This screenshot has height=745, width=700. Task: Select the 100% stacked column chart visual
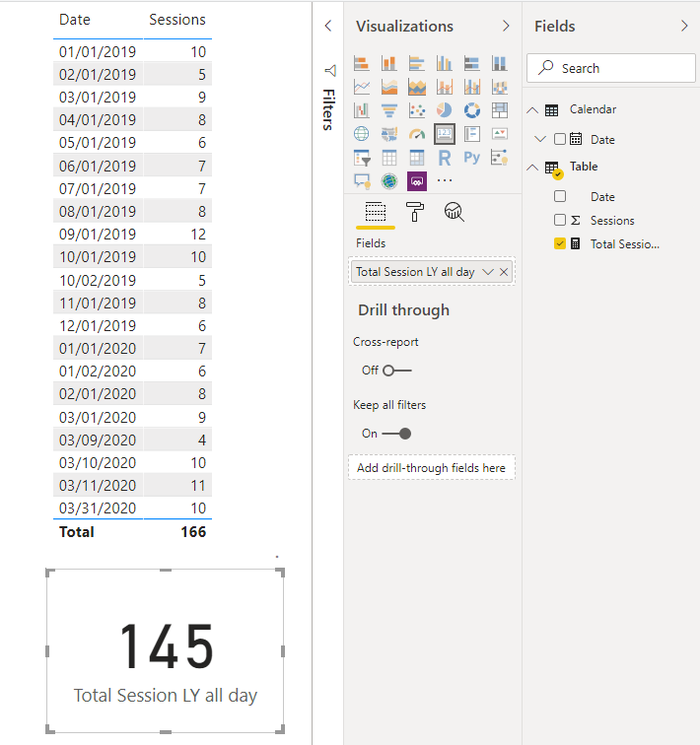pyautogui.click(x=500, y=63)
